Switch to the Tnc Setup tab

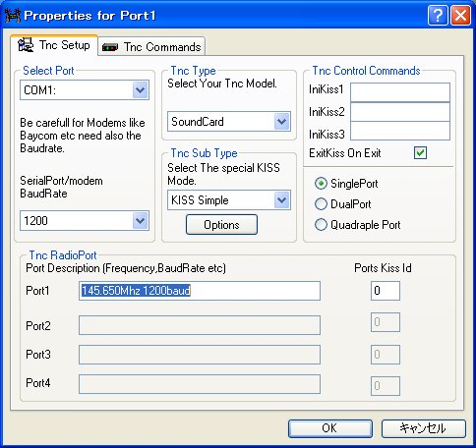coord(54,45)
